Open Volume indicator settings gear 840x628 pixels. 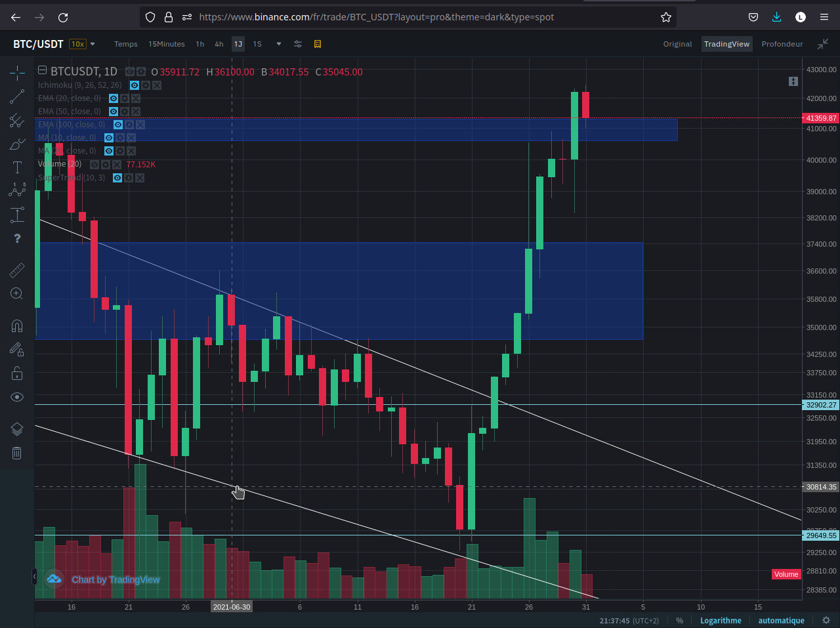tap(106, 165)
